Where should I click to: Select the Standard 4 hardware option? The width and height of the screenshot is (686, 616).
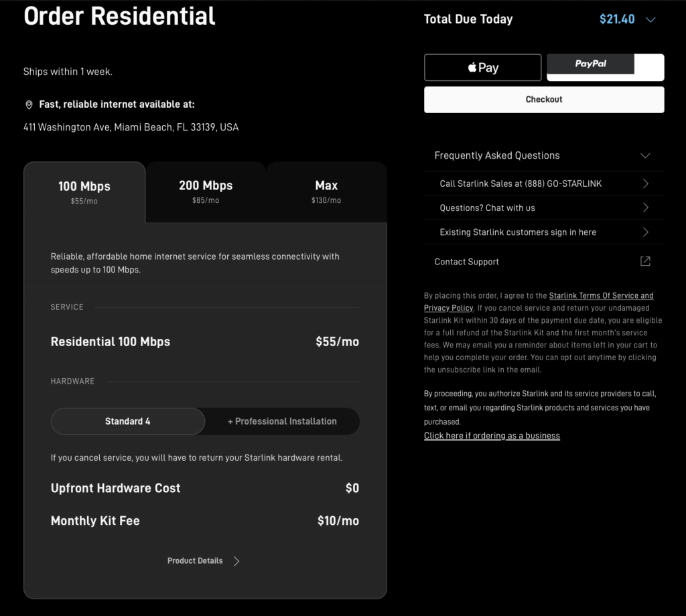point(128,421)
